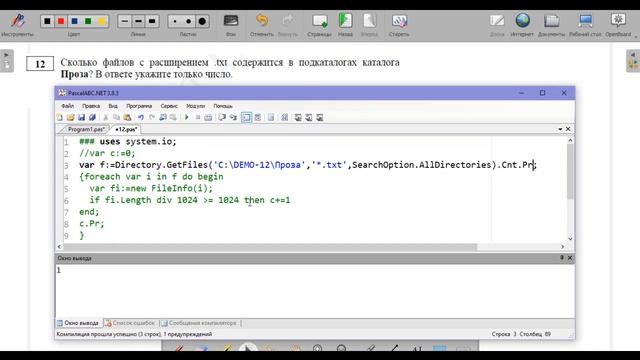Click the editor scroll right arrow

click(562, 247)
